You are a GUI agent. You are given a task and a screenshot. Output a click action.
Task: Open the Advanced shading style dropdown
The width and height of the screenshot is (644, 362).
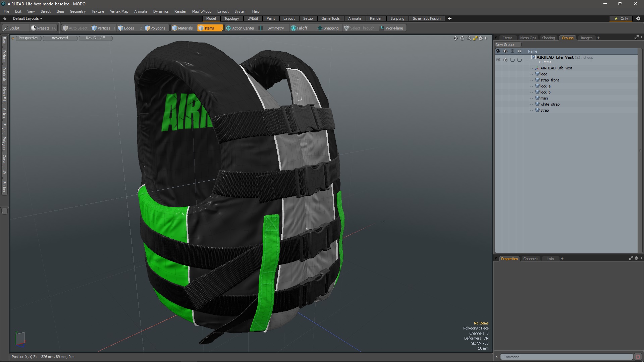click(60, 38)
